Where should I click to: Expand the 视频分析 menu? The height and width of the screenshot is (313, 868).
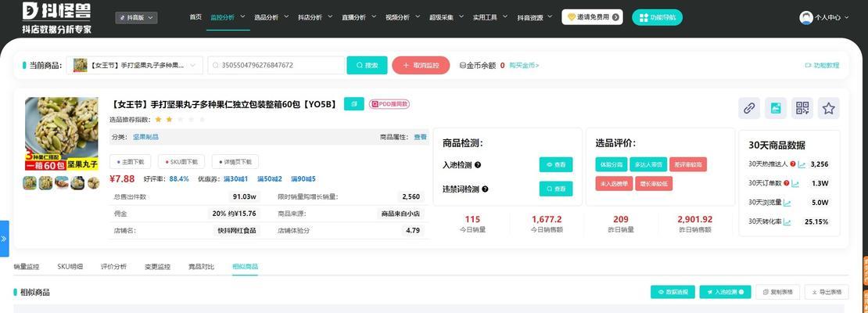tap(403, 17)
